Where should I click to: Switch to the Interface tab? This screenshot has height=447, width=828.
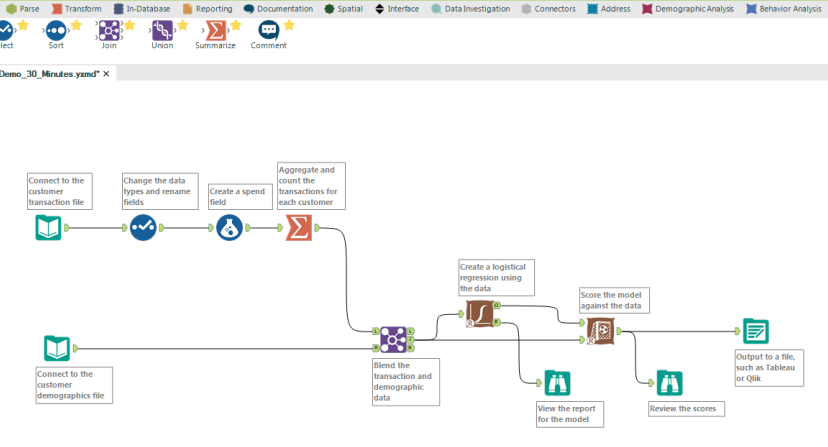pyautogui.click(x=397, y=8)
